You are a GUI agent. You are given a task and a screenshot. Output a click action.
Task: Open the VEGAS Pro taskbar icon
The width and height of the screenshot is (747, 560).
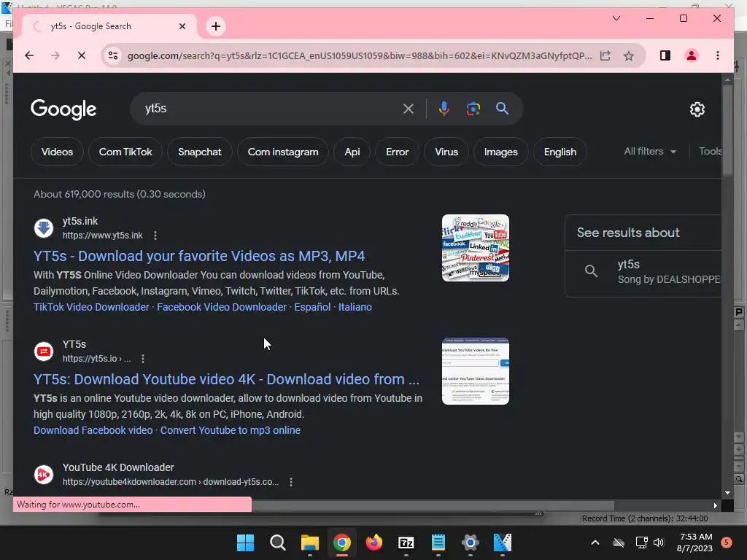point(502,542)
